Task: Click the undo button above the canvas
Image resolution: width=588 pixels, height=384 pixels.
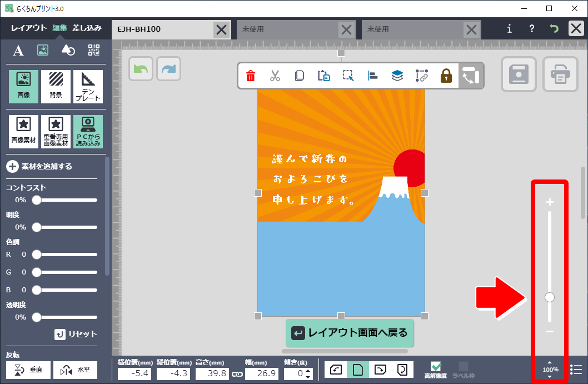Action: [141, 68]
